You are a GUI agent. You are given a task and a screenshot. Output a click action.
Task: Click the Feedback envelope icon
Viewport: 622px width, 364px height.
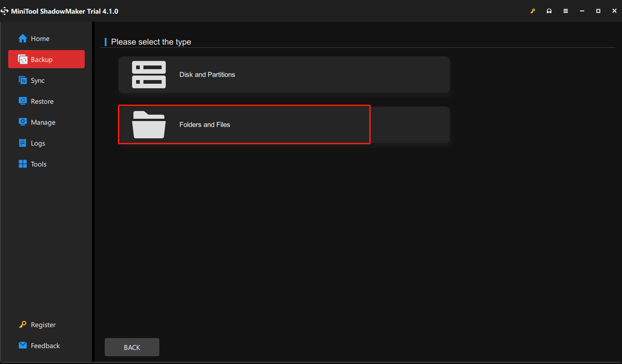coord(22,345)
